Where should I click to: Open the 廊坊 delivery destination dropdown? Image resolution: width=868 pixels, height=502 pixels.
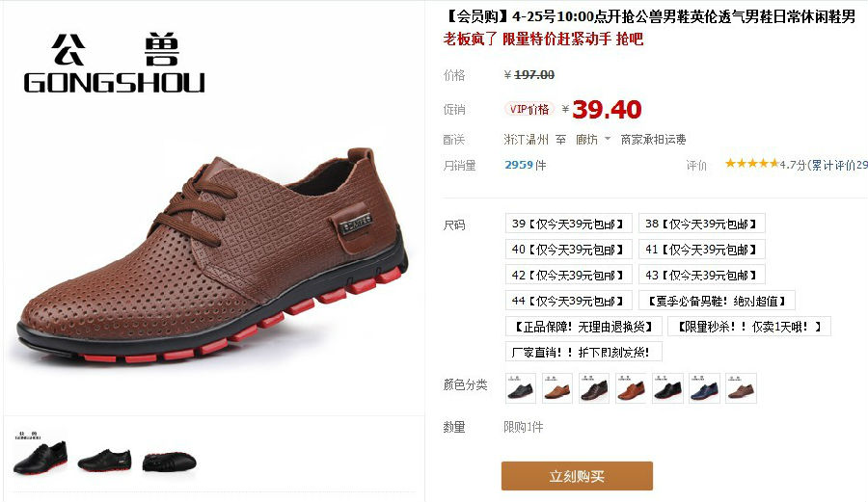593,140
